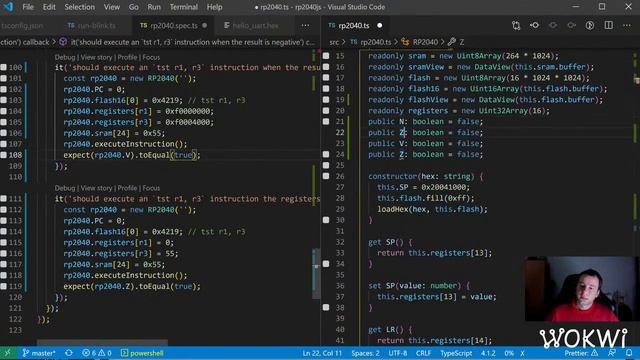Open the Run menu
Image resolution: width=640 pixels, height=360 pixels.
pos(154,7)
